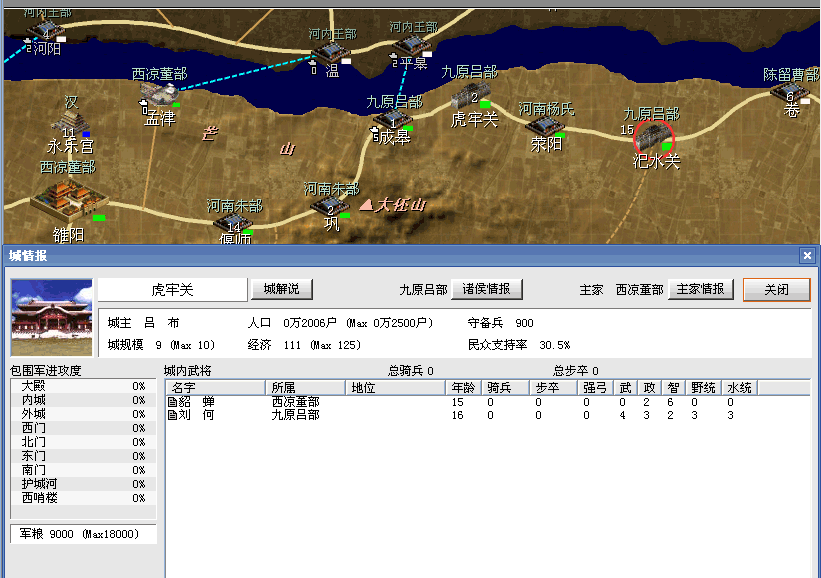The width and height of the screenshot is (821, 578).
Task: Sort officers by 名字 column header
Action: pyautogui.click(x=215, y=387)
